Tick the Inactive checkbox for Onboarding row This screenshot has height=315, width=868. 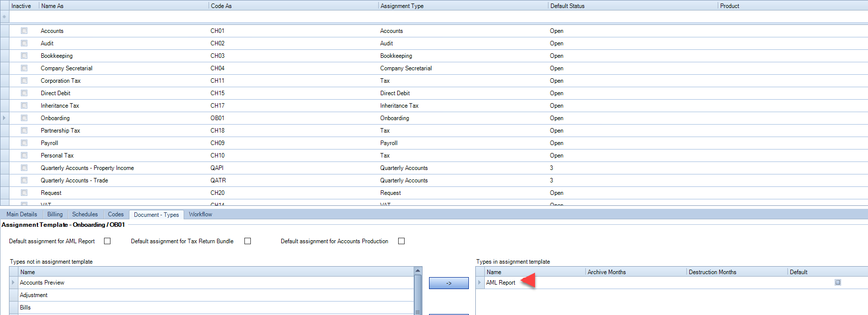point(24,118)
